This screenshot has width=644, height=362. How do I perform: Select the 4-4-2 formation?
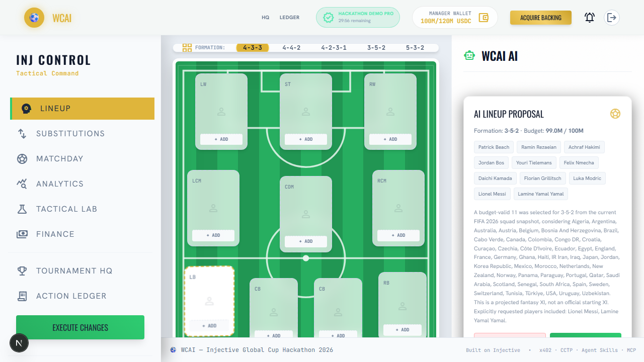pos(291,48)
